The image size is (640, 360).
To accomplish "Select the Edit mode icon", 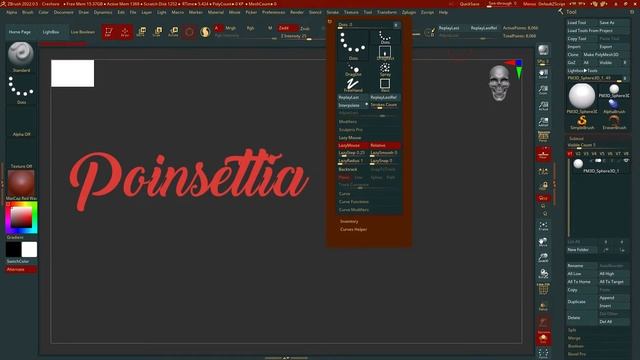I will coord(109,31).
